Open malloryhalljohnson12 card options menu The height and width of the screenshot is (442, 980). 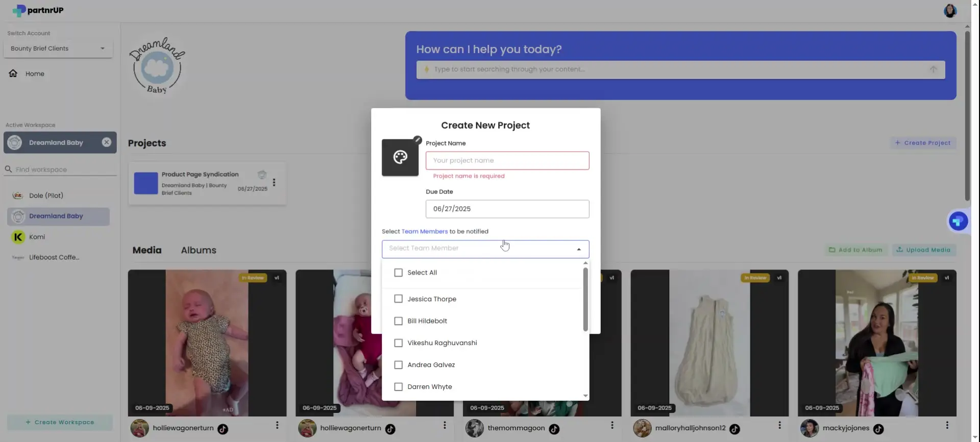pos(779,425)
